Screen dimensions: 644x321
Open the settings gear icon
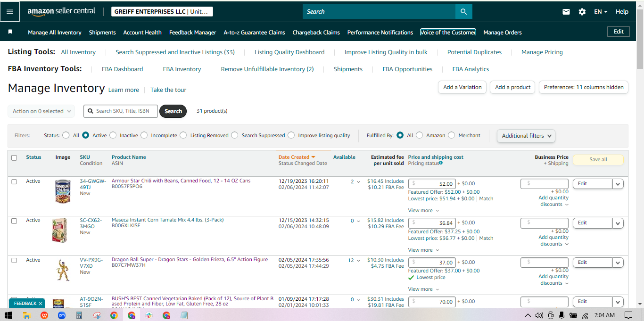click(x=582, y=12)
